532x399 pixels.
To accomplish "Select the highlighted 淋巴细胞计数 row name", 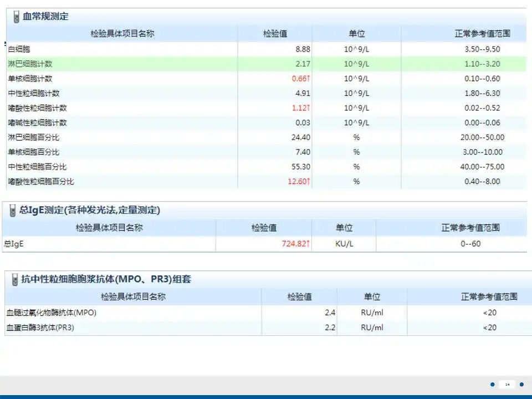I will 30,64.
